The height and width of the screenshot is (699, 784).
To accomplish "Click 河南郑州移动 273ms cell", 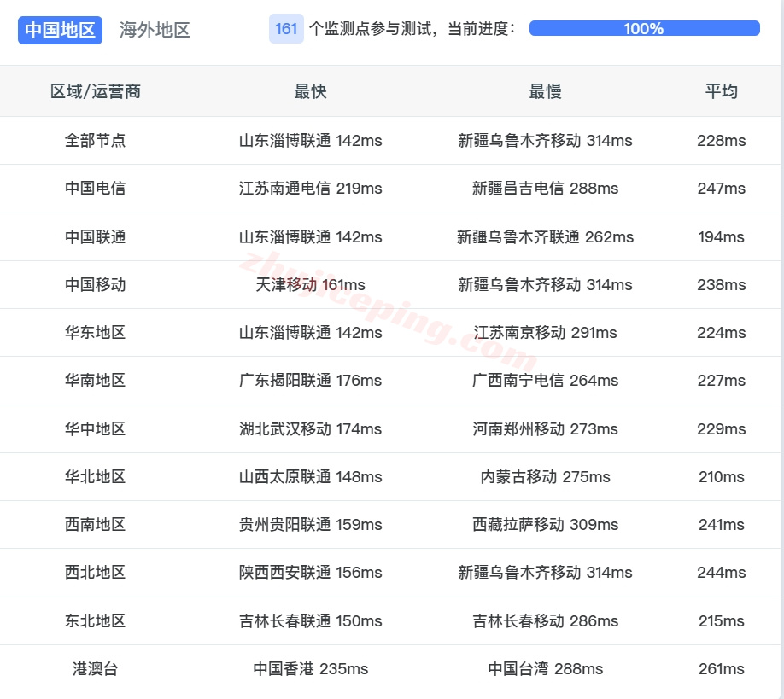I will 545,428.
